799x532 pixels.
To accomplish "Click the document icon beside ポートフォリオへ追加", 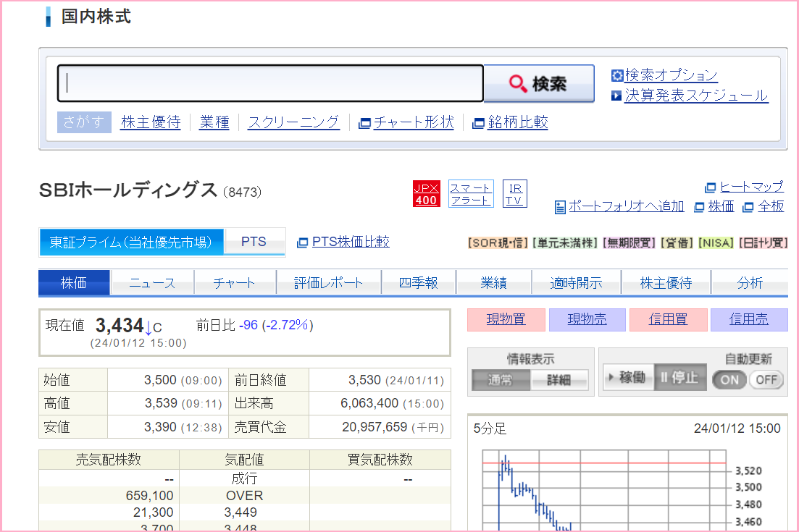I will 560,207.
